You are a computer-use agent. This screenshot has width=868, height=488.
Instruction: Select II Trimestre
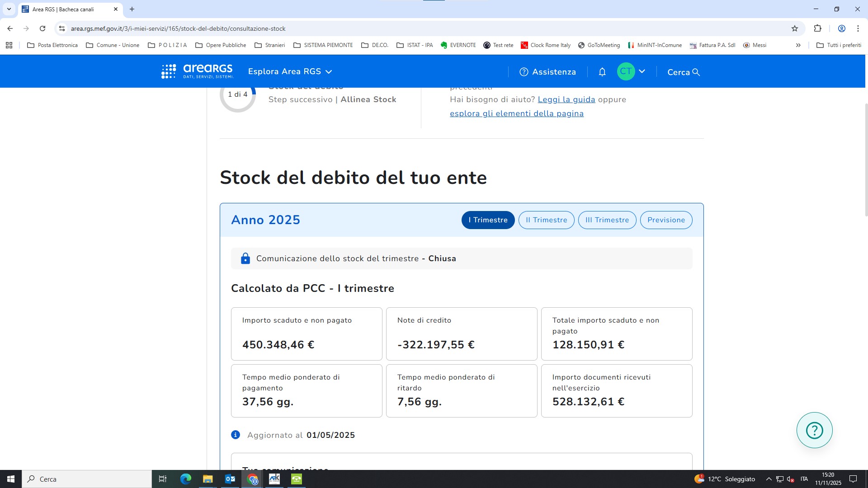[546, 220]
